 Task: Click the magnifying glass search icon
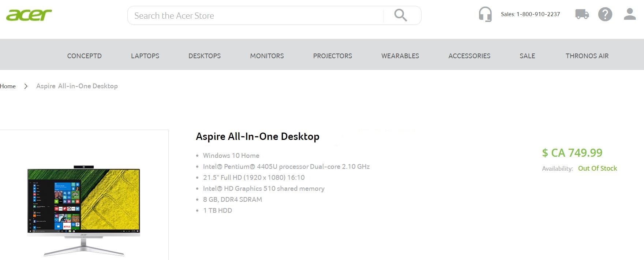point(401,15)
